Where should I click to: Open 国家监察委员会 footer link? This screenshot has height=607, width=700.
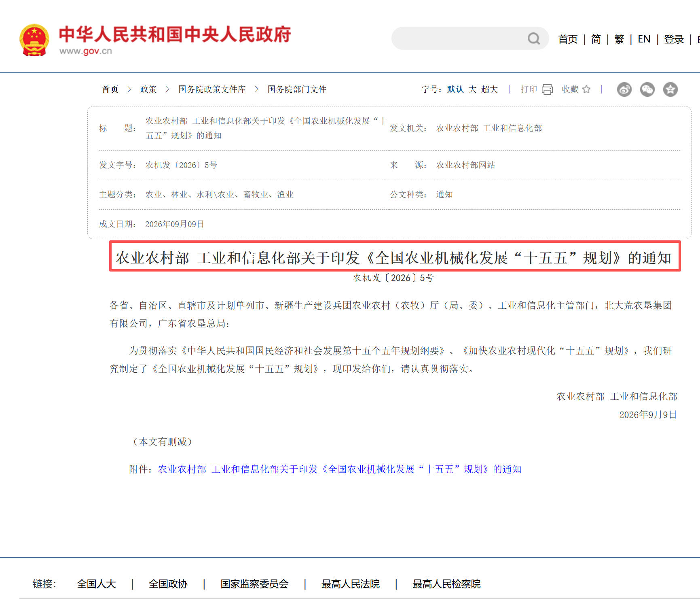[x=254, y=584]
